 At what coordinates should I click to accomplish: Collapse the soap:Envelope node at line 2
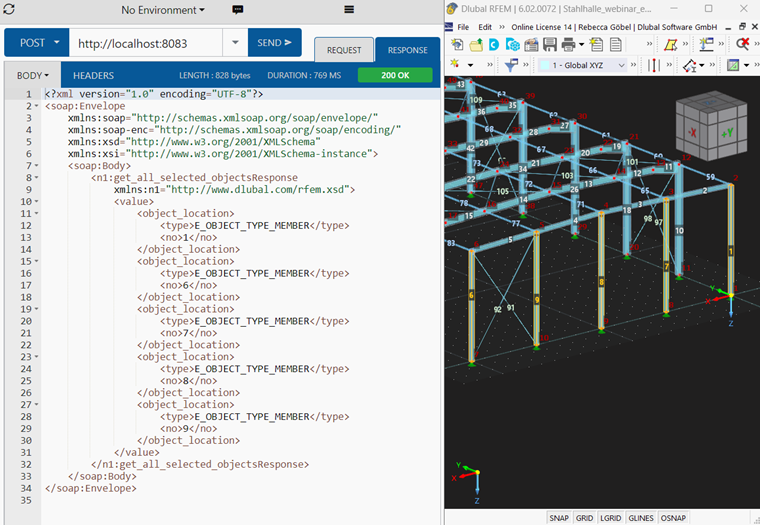(x=36, y=106)
